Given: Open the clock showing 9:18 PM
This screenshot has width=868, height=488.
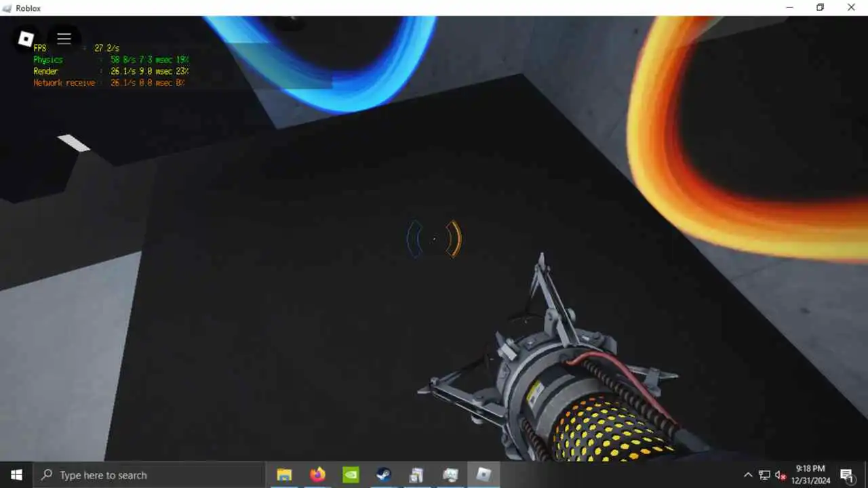Looking at the screenshot, I should (810, 474).
